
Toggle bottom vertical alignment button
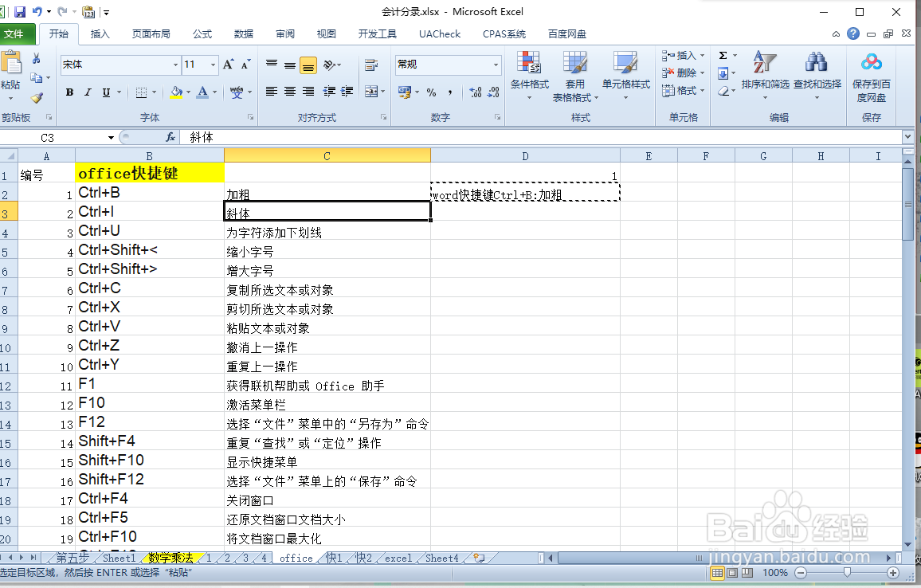(x=308, y=65)
